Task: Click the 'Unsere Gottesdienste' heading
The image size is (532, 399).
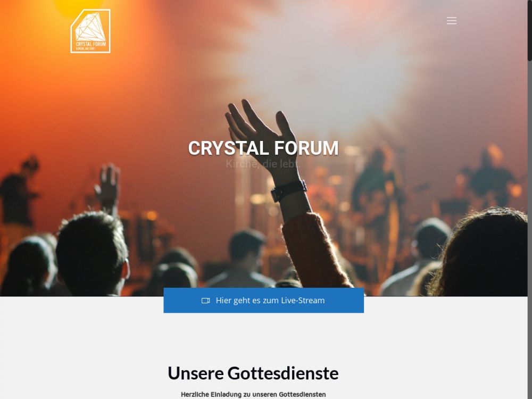Action: click(253, 373)
